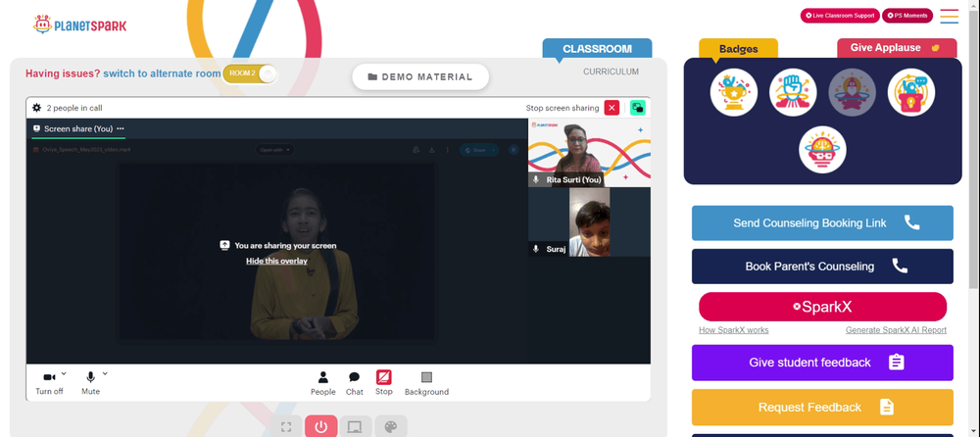Image resolution: width=980 pixels, height=437 pixels.
Task: Award the brain with glasses badge
Action: (x=822, y=150)
